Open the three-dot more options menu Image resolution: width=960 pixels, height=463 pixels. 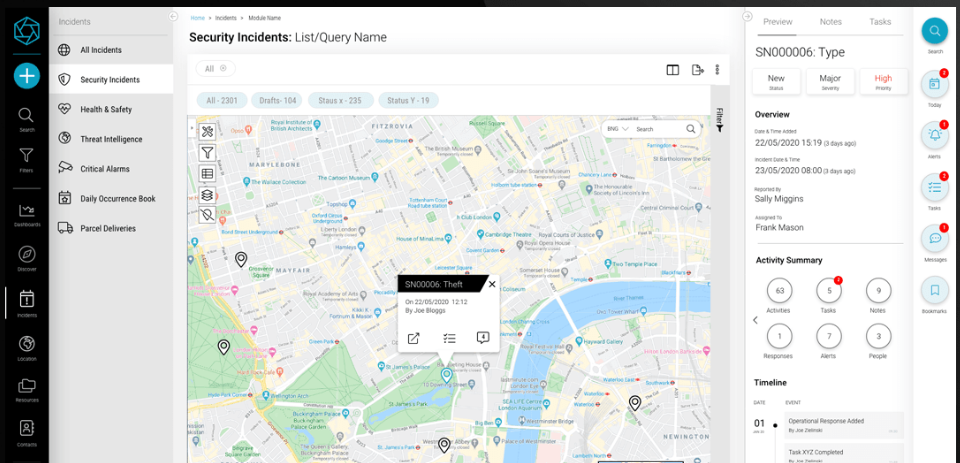point(718,70)
